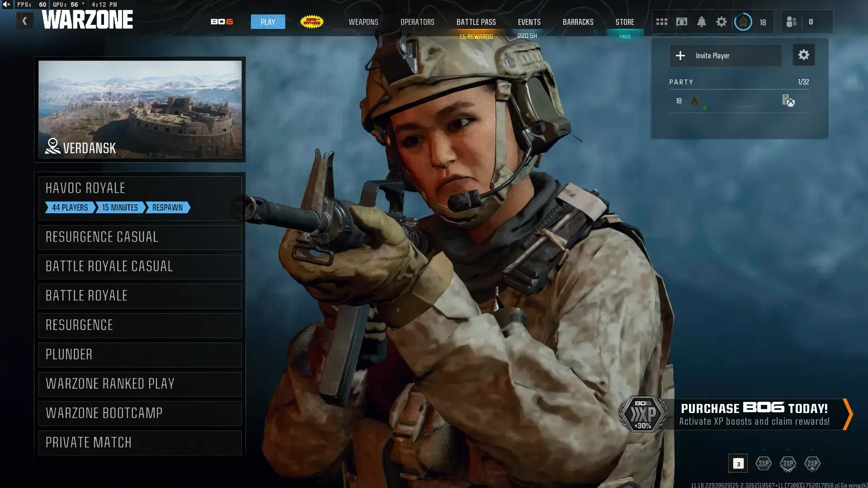Image resolution: width=868 pixels, height=488 pixels.
Task: Open the Battle Pass tab
Action: (x=476, y=22)
